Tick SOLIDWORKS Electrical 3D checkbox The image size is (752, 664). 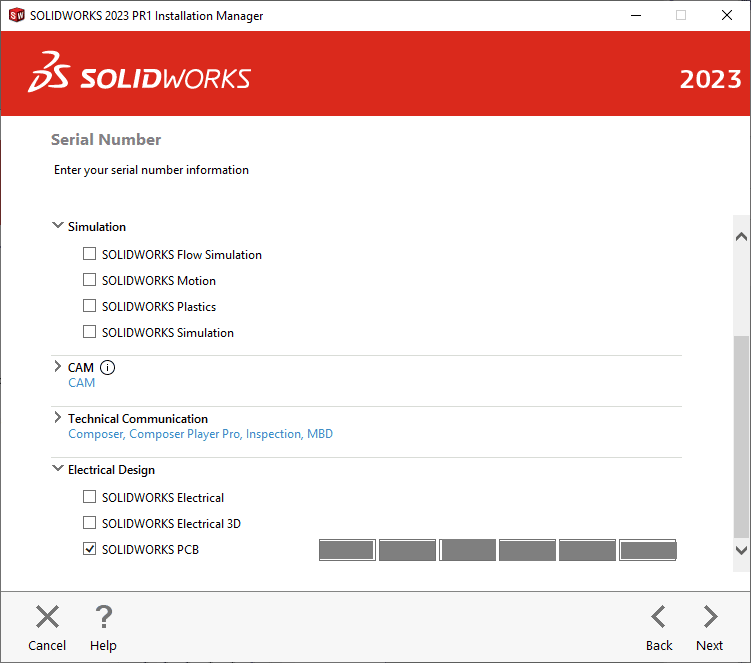tap(90, 523)
